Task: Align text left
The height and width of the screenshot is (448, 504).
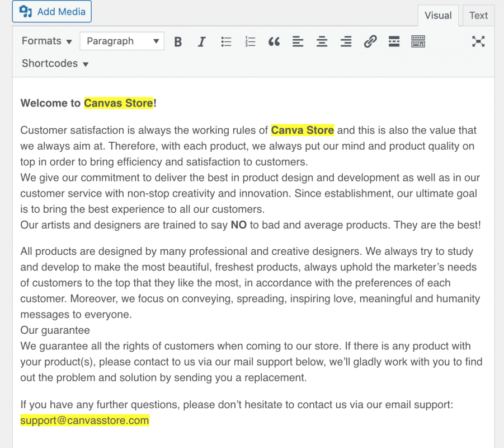Action: pyautogui.click(x=298, y=41)
